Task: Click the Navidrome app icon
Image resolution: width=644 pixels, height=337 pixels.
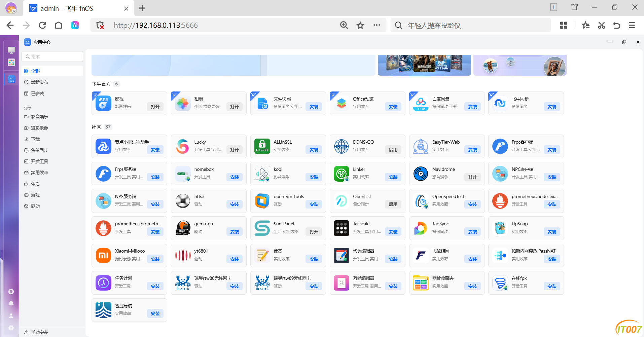Action: pyautogui.click(x=421, y=174)
